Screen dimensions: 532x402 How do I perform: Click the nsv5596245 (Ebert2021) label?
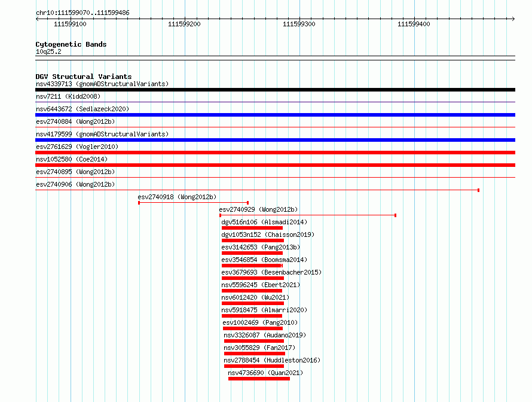261,285
